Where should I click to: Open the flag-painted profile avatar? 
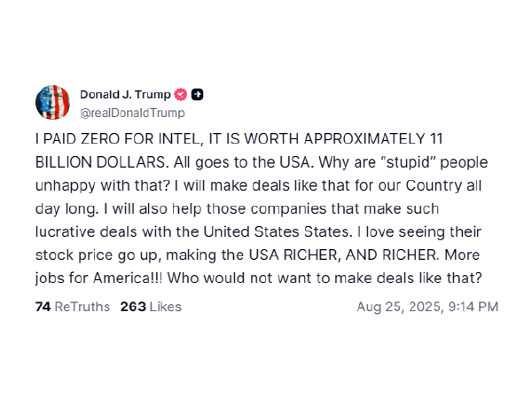52,103
